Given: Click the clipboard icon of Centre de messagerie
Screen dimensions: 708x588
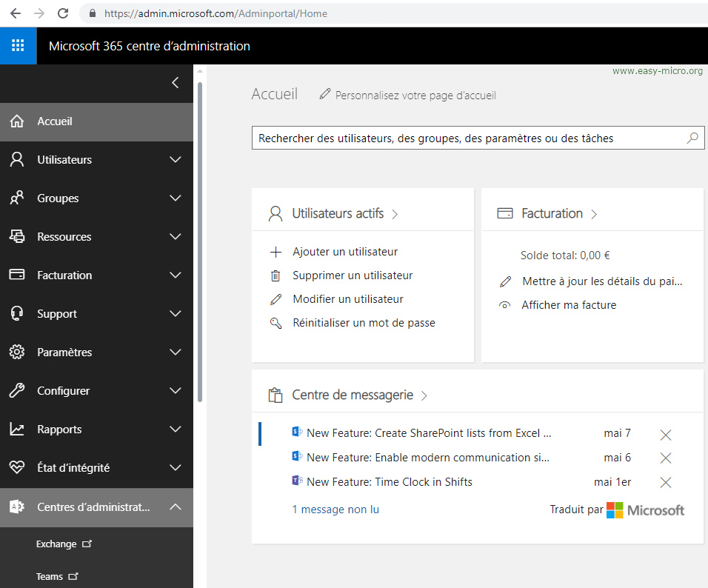Looking at the screenshot, I should click(x=275, y=395).
